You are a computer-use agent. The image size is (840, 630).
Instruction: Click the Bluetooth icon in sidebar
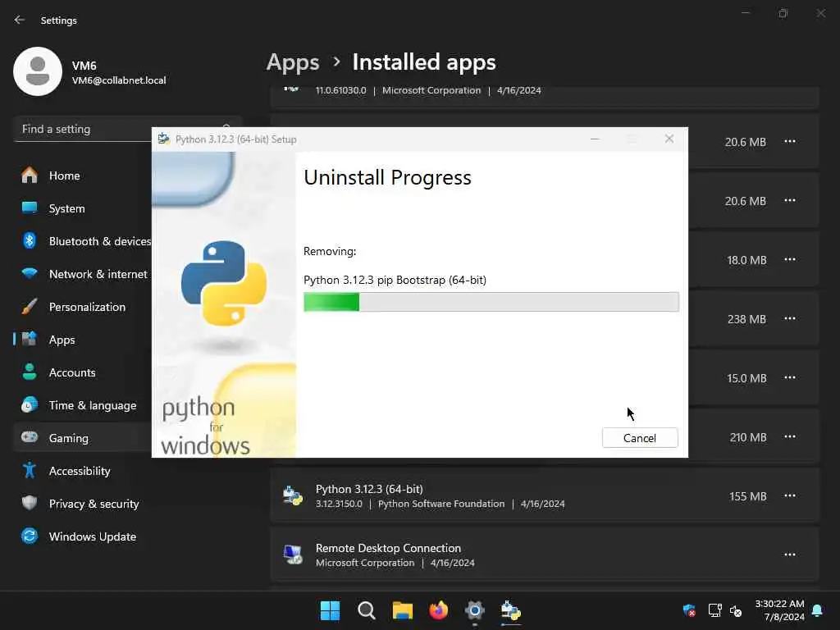(x=30, y=240)
